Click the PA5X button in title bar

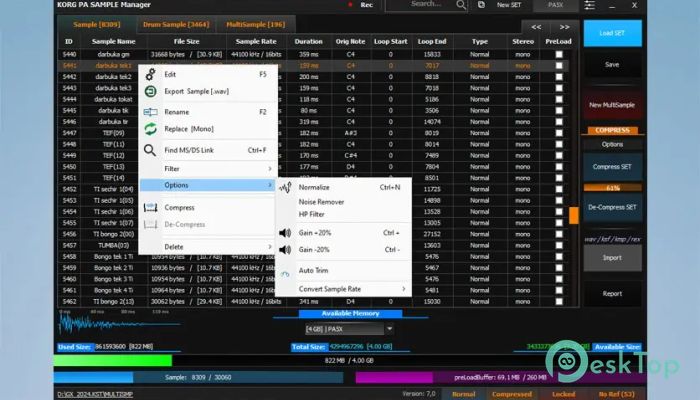coord(555,5)
